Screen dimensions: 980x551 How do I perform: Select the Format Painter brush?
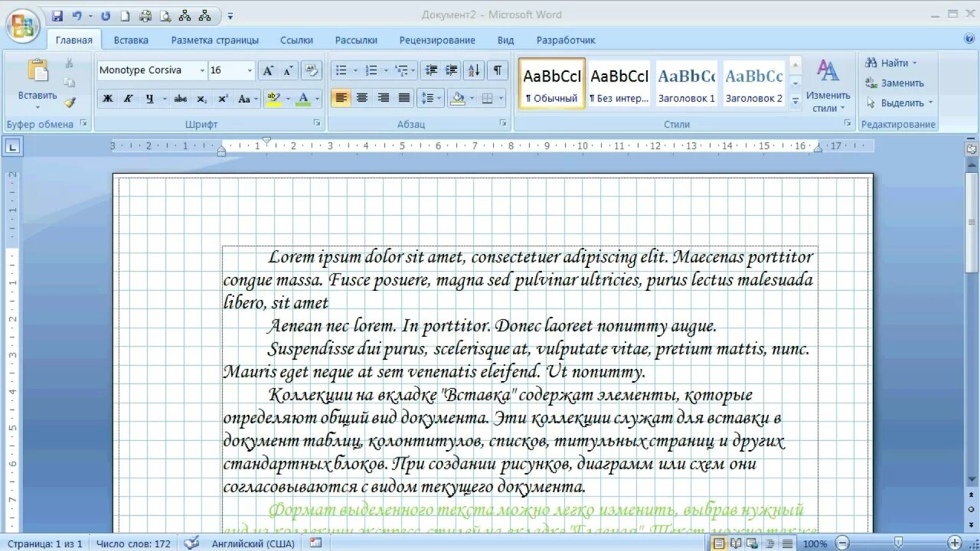70,102
